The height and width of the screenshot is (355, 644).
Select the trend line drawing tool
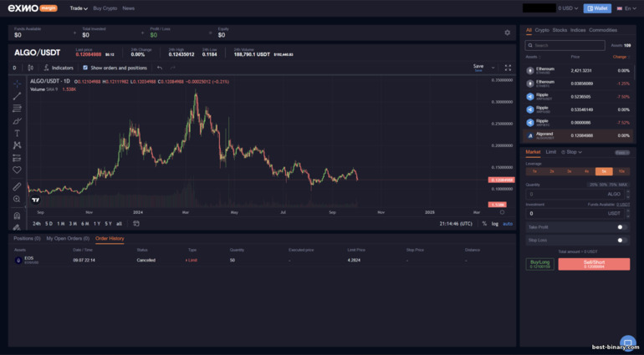click(x=17, y=96)
